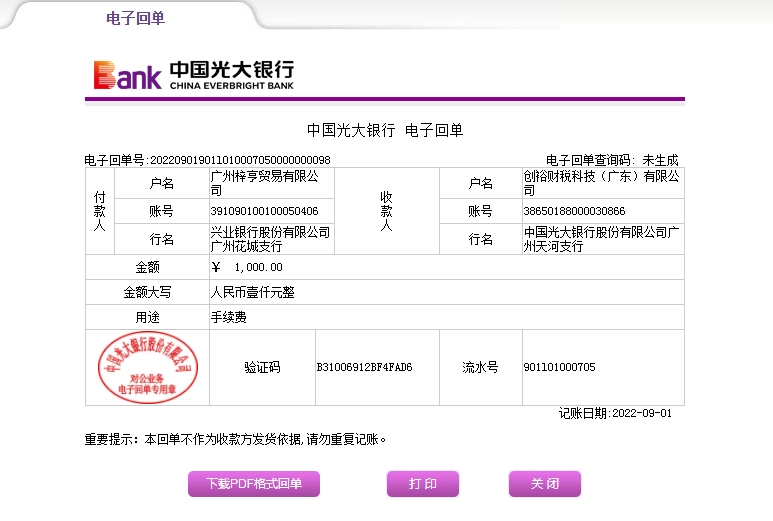Click the 下载PDF格式回单 button

coord(254,484)
